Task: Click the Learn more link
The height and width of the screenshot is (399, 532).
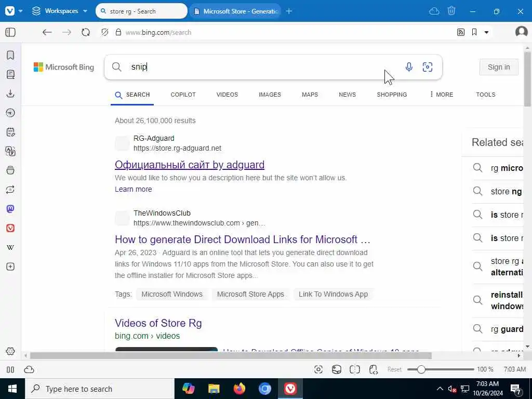Action: click(134, 189)
